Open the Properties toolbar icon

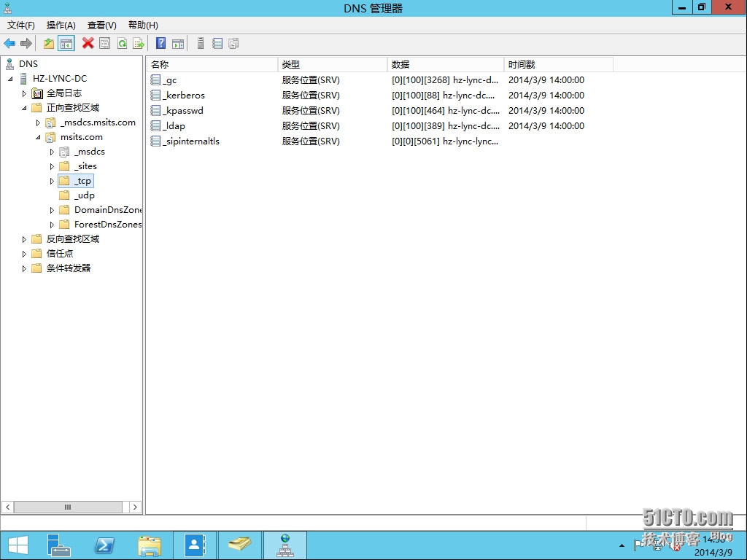coord(105,44)
